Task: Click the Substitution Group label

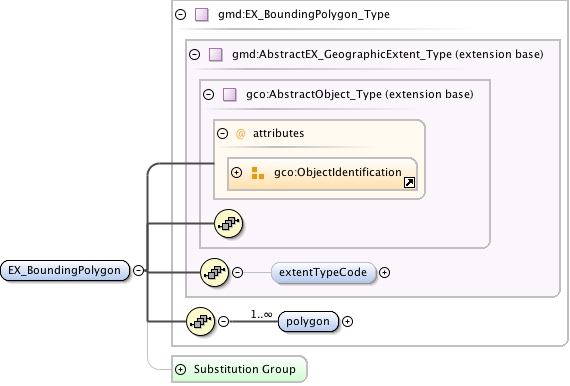Action: click(245, 369)
